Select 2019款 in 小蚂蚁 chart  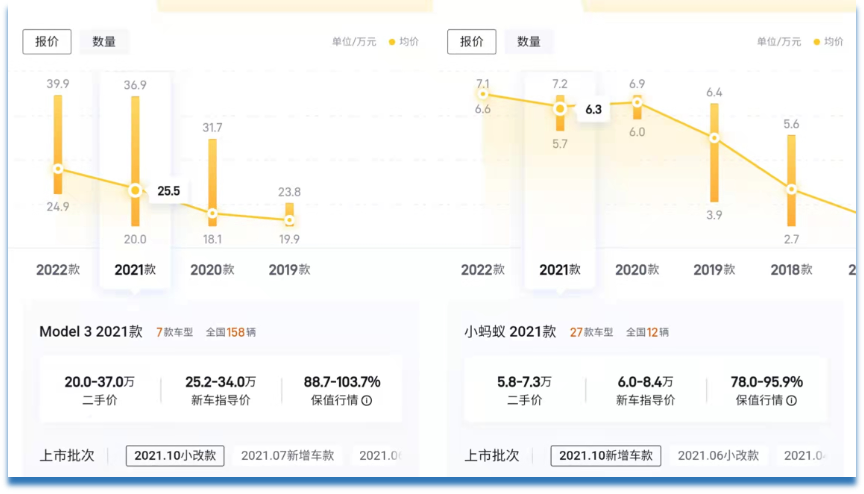714,270
